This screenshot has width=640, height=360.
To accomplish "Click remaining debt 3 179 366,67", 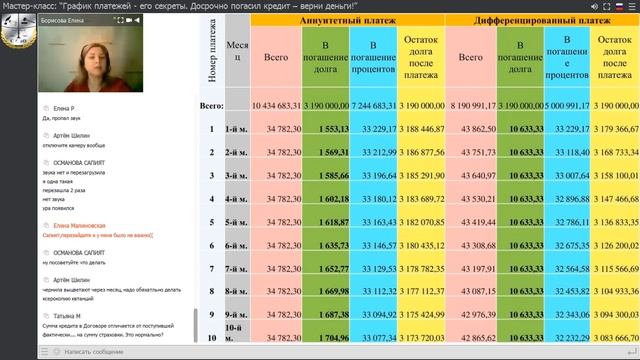I will pos(616,129).
